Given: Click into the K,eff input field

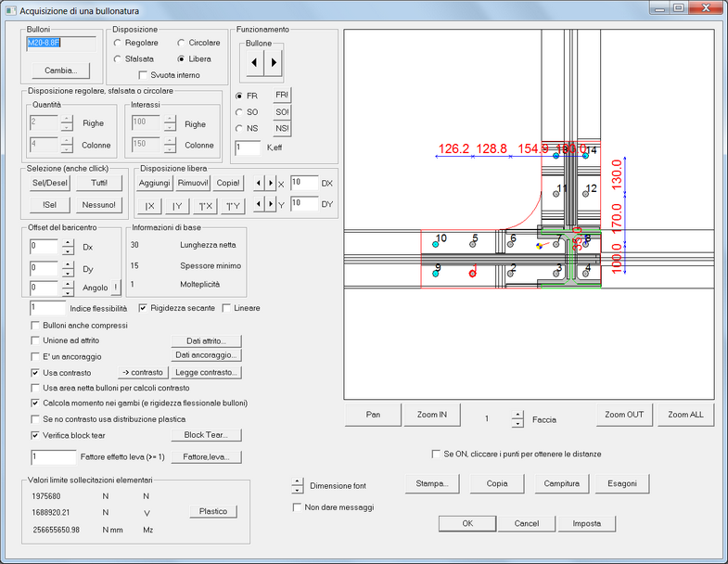Looking at the screenshot, I should pyautogui.click(x=248, y=147).
